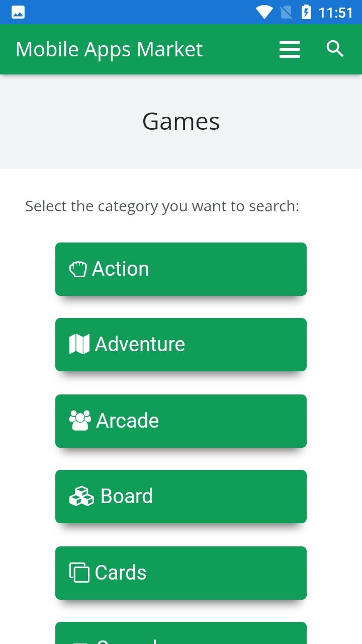Go to the Cards category

pos(181,573)
